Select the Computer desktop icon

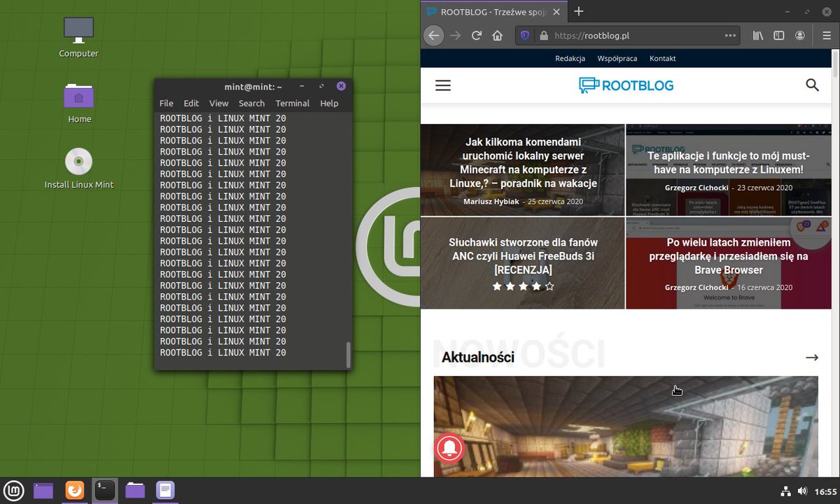click(x=78, y=38)
